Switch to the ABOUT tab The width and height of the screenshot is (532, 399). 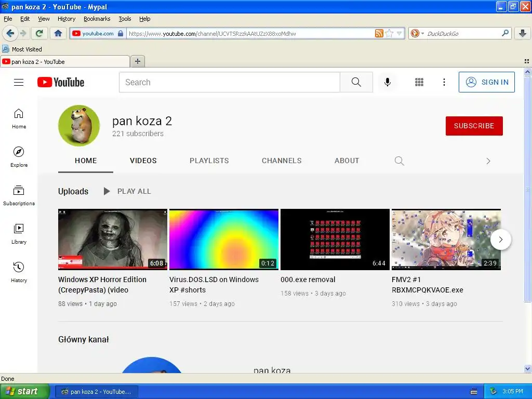(347, 161)
